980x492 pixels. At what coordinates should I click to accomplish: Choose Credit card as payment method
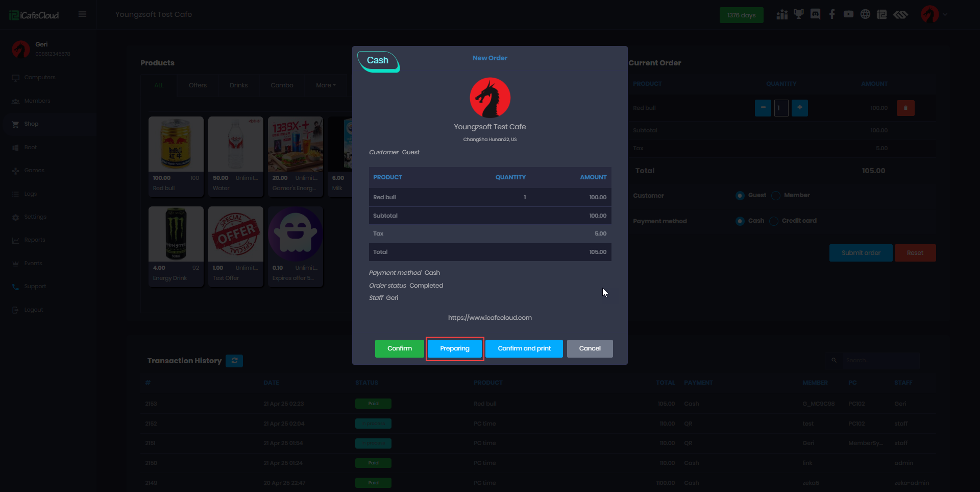point(774,221)
